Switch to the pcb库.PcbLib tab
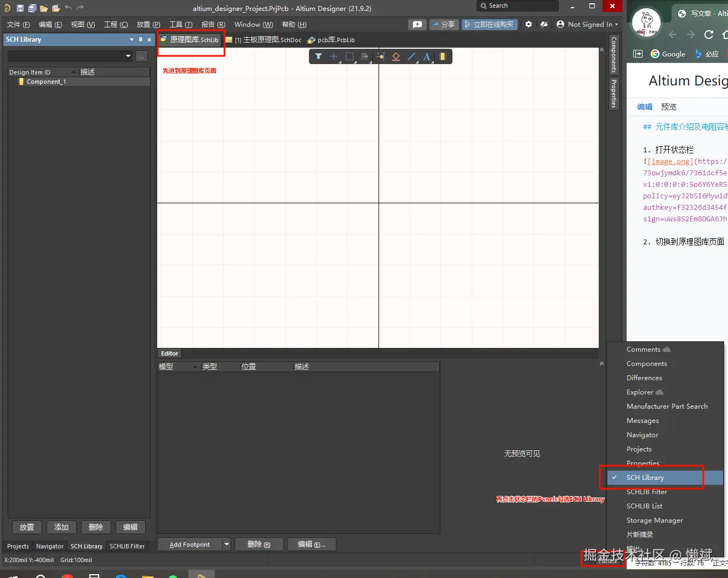 tap(331, 40)
